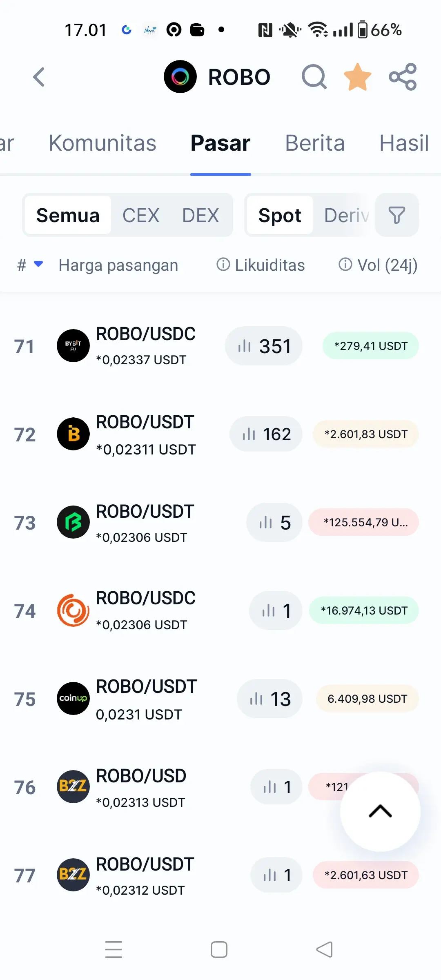Sort by Likuiditas column header
Image resolution: width=441 pixels, height=980 pixels.
tap(269, 265)
